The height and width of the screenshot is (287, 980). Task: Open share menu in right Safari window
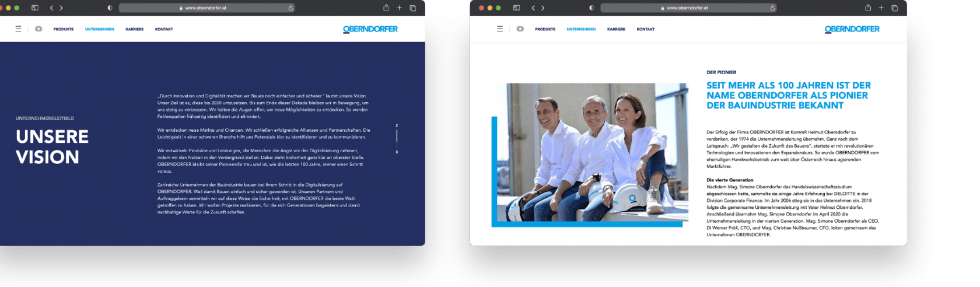click(x=868, y=8)
